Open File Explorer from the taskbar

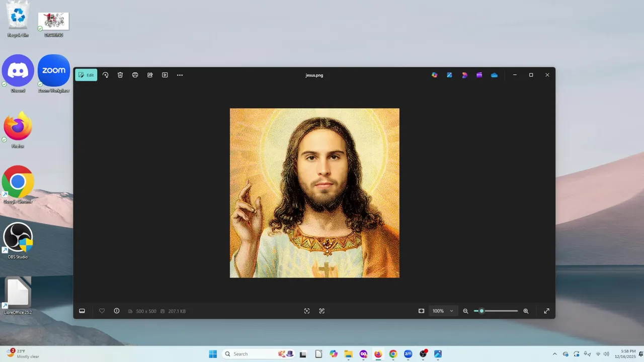pos(348,354)
